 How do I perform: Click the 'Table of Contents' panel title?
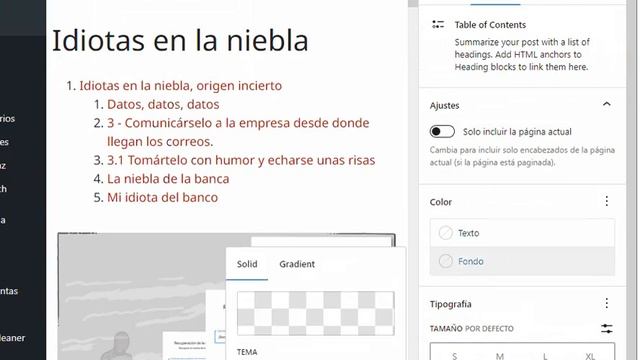(490, 25)
